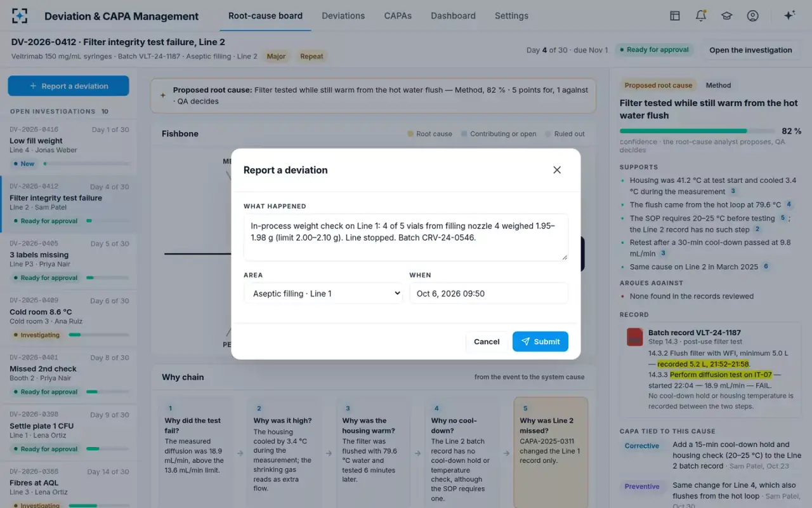Open the Settings tab
Screen dimensions: 812x508
pos(511,16)
